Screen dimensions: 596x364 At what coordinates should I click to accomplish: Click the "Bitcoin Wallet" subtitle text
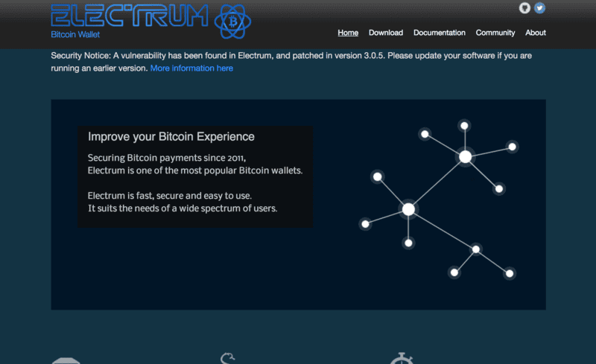point(75,34)
